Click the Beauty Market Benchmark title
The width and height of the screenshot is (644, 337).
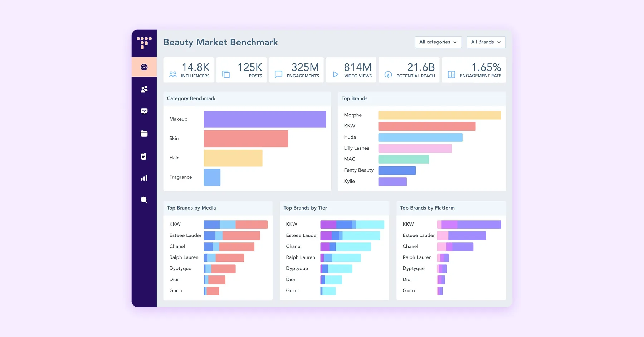click(x=220, y=42)
